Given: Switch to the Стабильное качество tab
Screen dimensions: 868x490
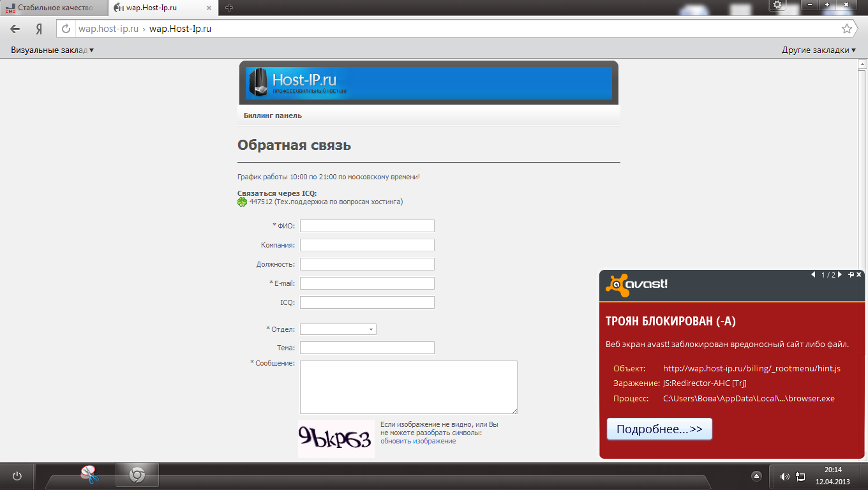Looking at the screenshot, I should point(54,8).
